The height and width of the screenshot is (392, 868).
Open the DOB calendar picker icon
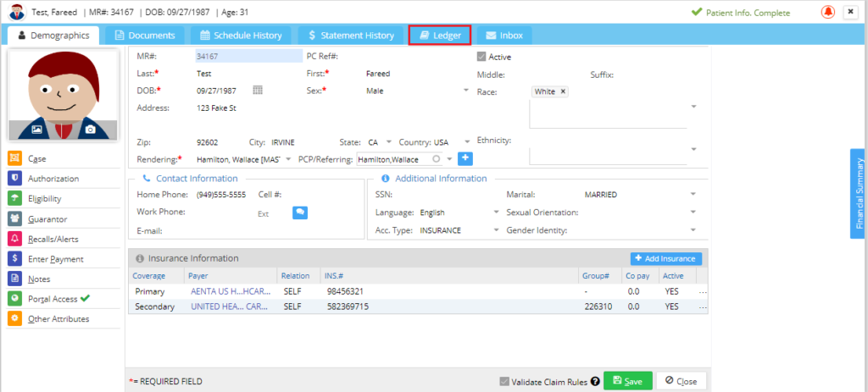coord(258,90)
